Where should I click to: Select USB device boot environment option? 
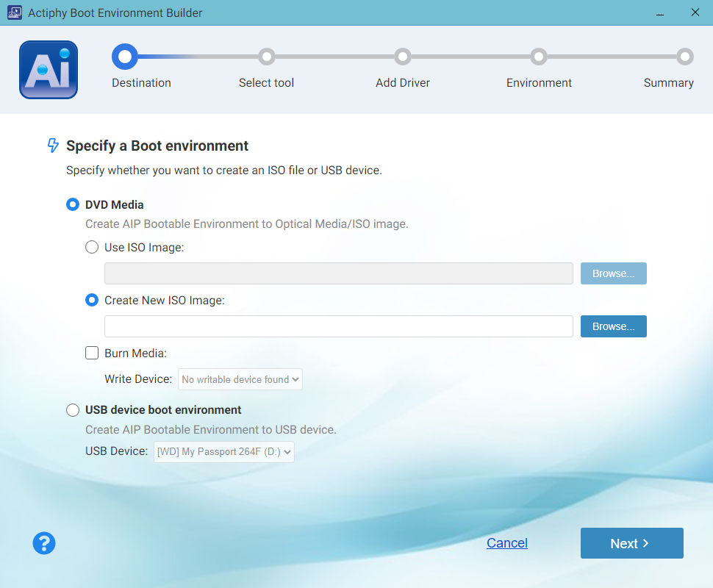73,410
